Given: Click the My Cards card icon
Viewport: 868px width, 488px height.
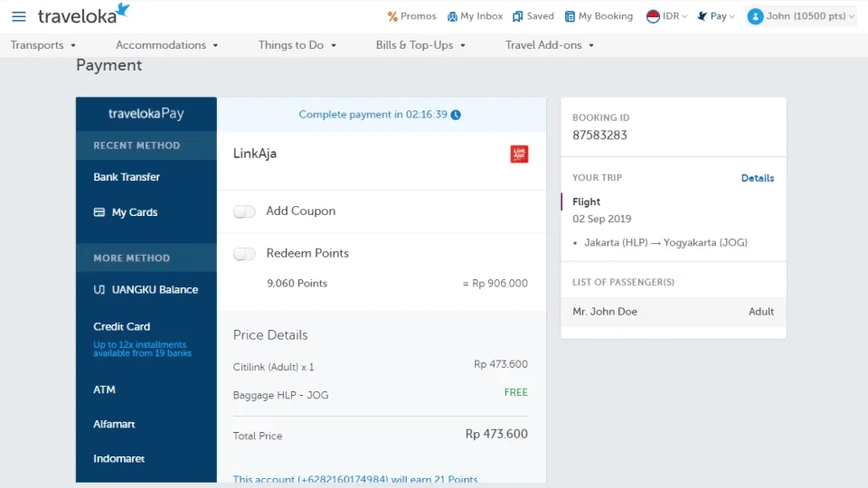Looking at the screenshot, I should pos(99,211).
